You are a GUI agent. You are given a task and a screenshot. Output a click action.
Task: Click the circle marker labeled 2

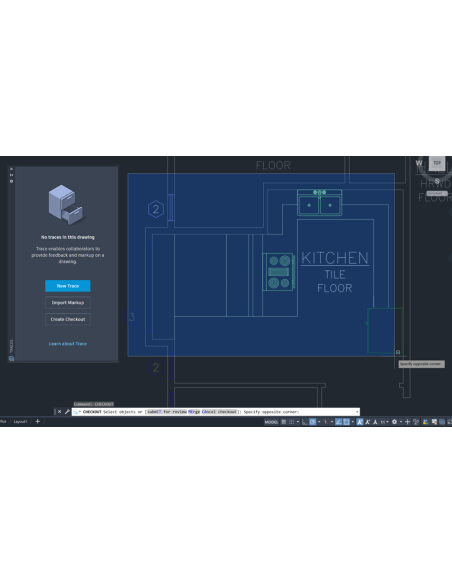pyautogui.click(x=156, y=368)
